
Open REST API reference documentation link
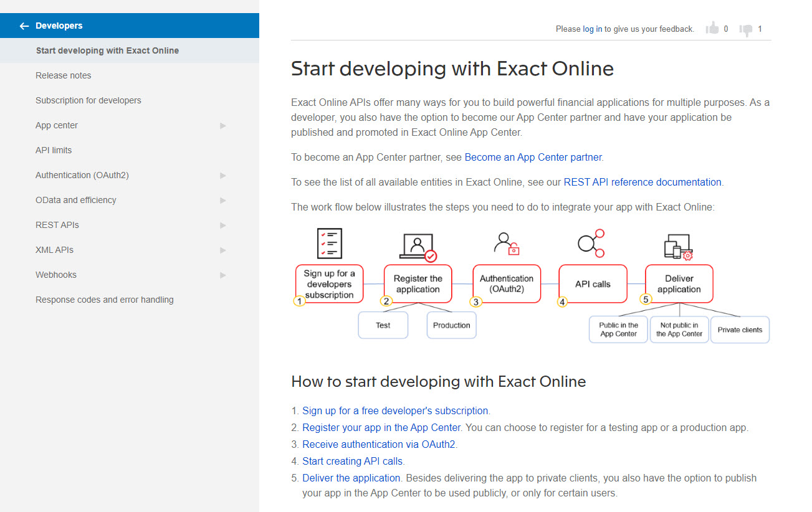coord(642,182)
